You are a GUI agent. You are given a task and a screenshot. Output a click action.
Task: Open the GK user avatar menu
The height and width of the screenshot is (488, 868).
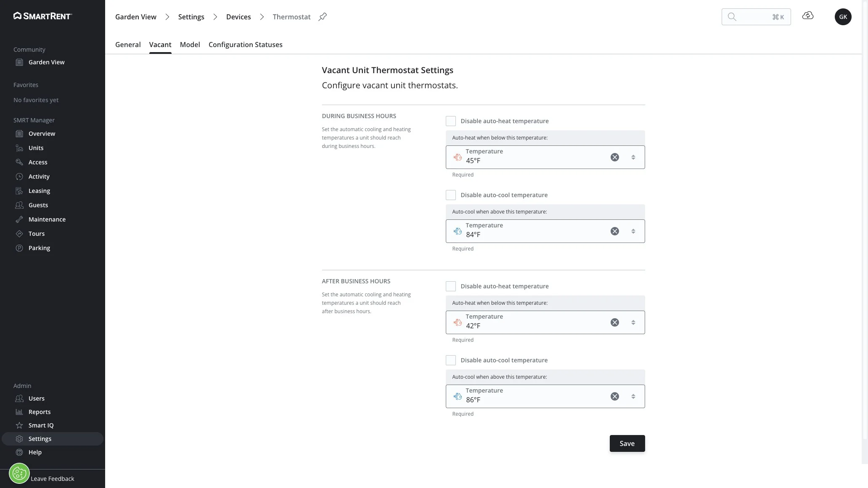point(843,17)
